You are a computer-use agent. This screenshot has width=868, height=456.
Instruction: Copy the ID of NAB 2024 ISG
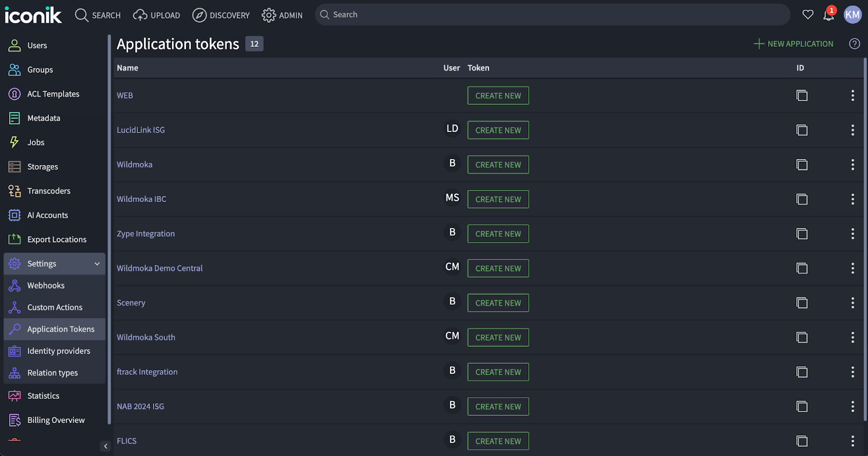(x=802, y=407)
